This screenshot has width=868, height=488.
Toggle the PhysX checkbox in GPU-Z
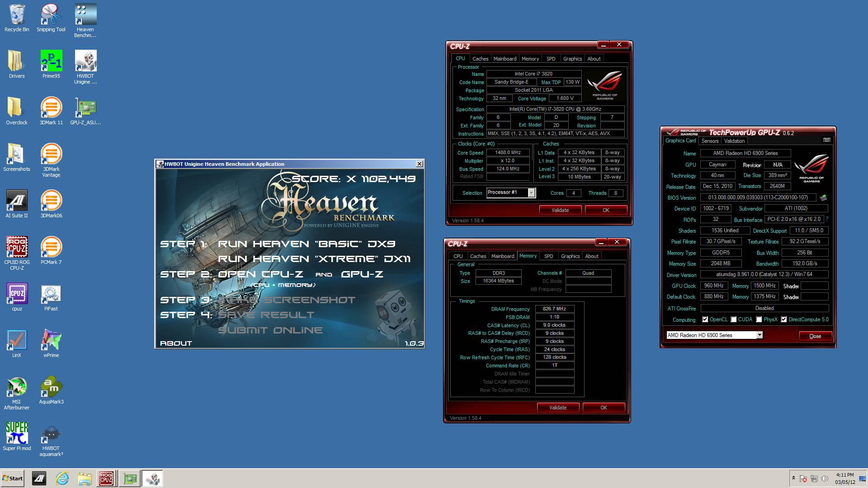click(759, 319)
